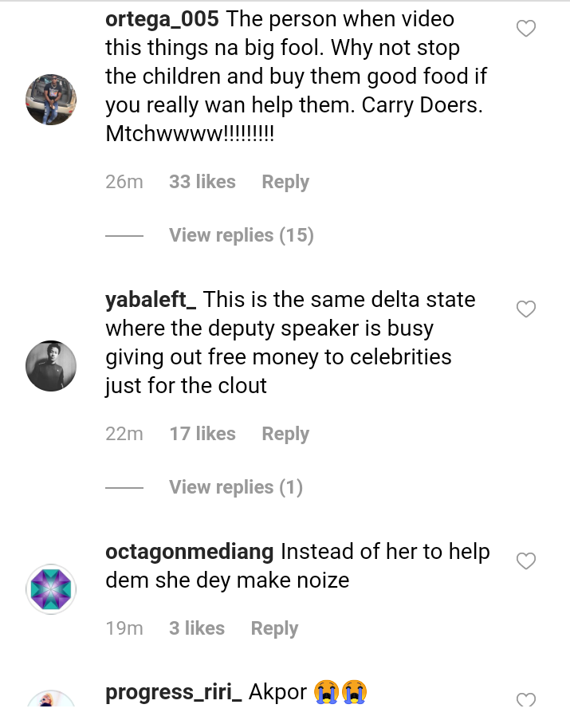Go to octagonmediang username link

[x=190, y=552]
